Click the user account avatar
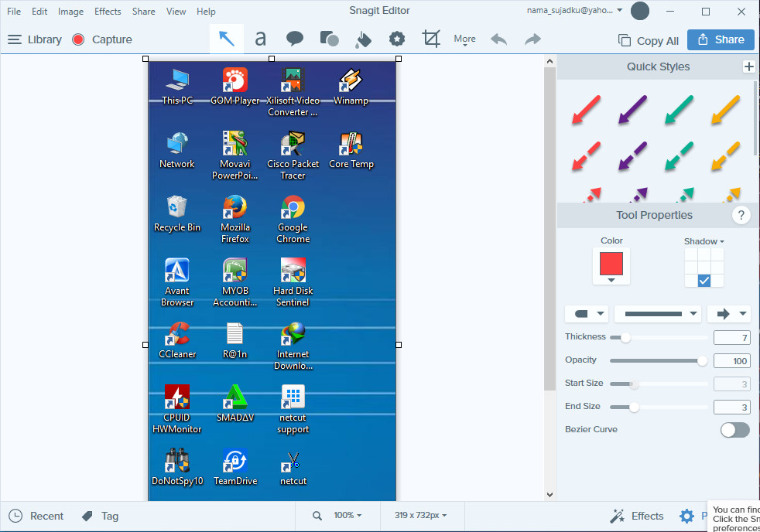Viewport: 760px width, 532px height. point(640,11)
